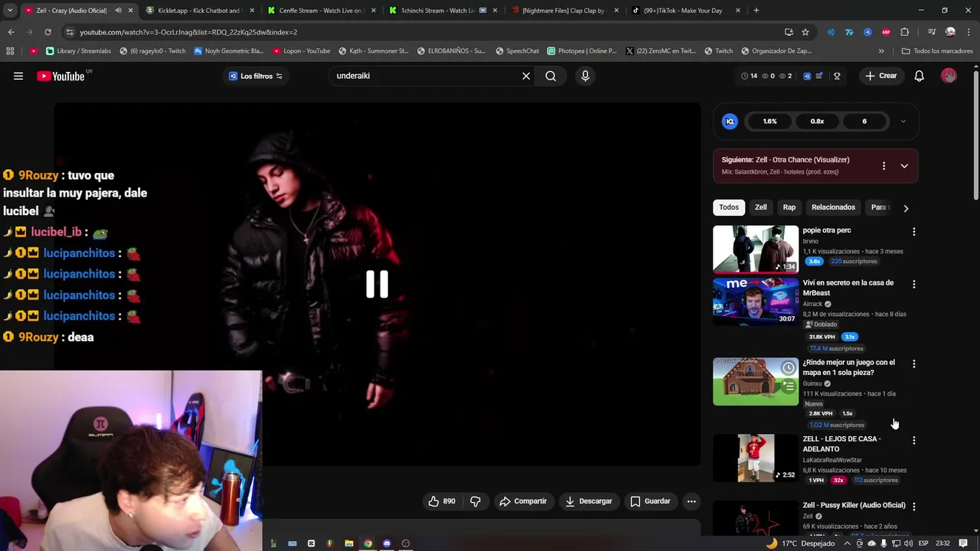Image resolution: width=980 pixels, height=551 pixels.
Task: Start voice search with microphone
Action: point(585,76)
